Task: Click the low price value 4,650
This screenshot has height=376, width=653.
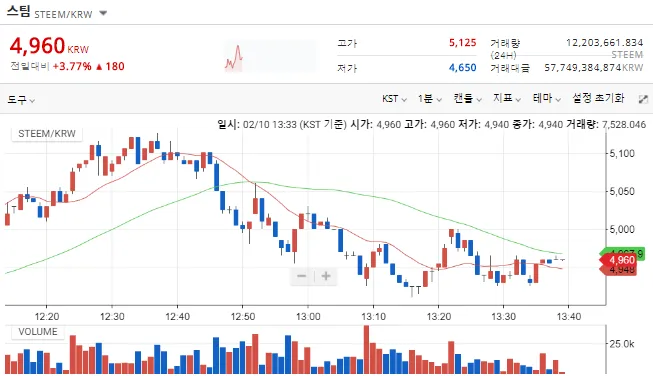Action: point(462,67)
